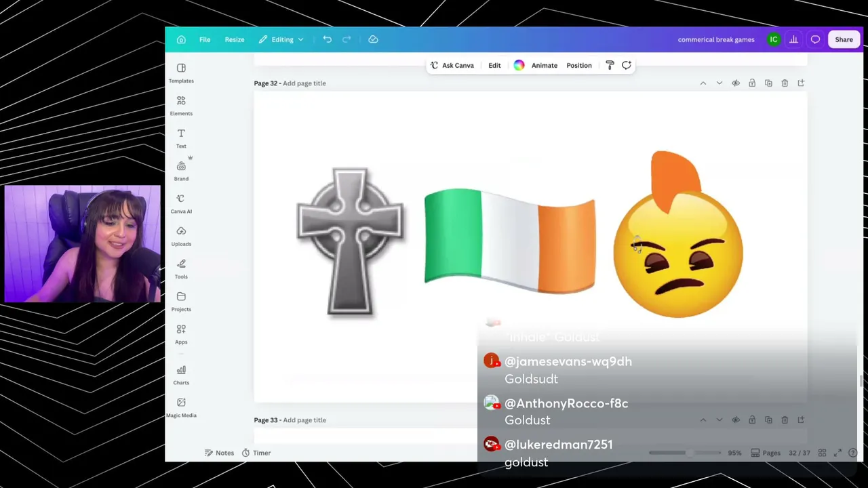Delete Page 33 with trash icon

click(x=785, y=420)
